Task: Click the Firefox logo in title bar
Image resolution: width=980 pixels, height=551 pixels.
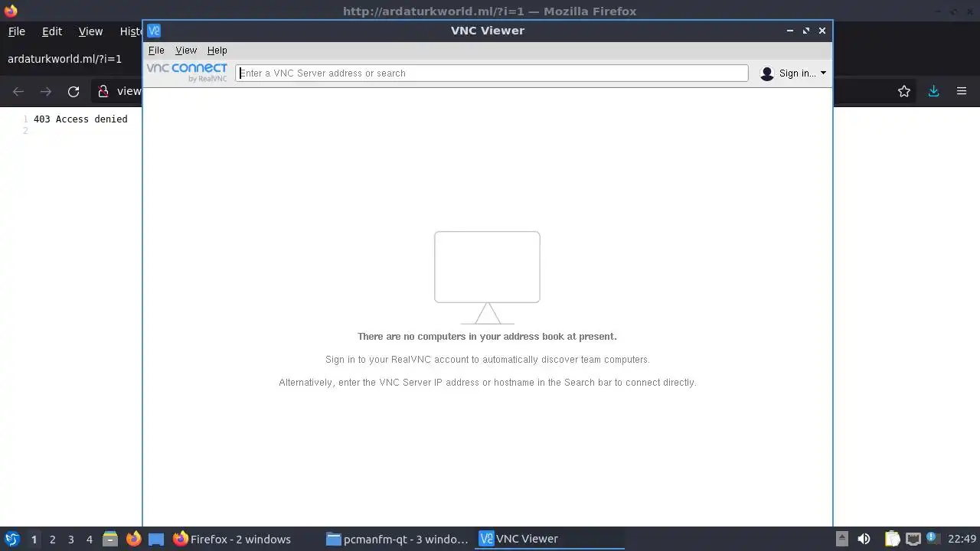Action: pyautogui.click(x=11, y=11)
